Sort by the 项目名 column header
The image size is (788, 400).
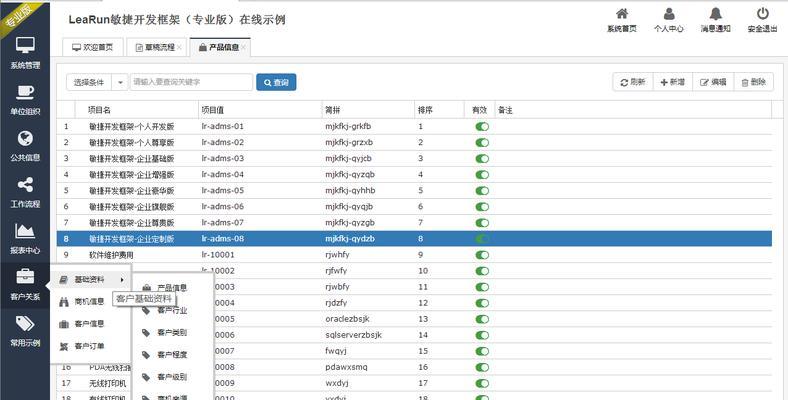tap(136, 110)
